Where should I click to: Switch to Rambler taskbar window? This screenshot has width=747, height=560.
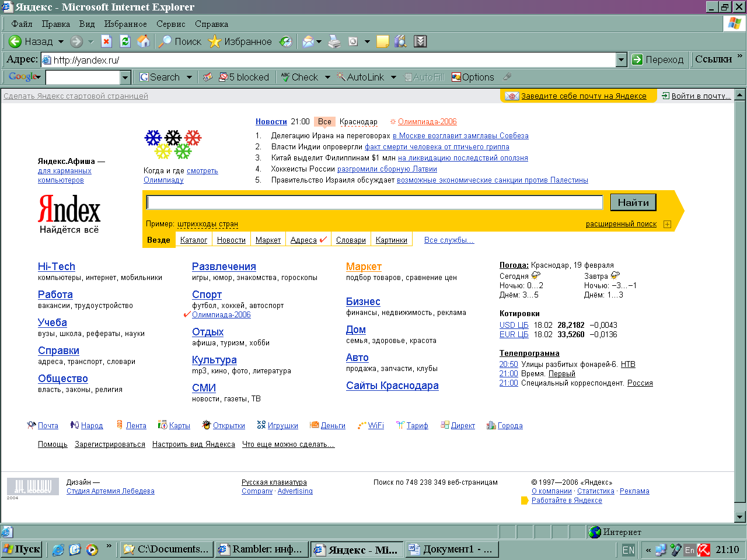(x=261, y=549)
